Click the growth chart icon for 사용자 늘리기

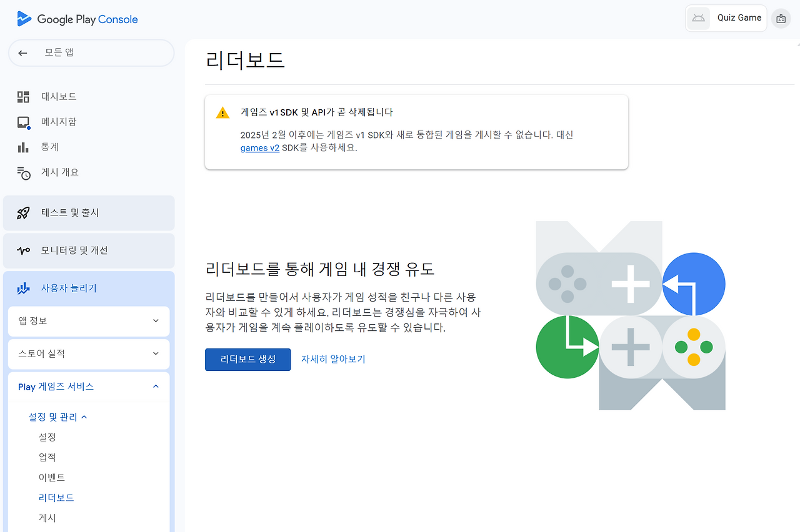coord(24,288)
